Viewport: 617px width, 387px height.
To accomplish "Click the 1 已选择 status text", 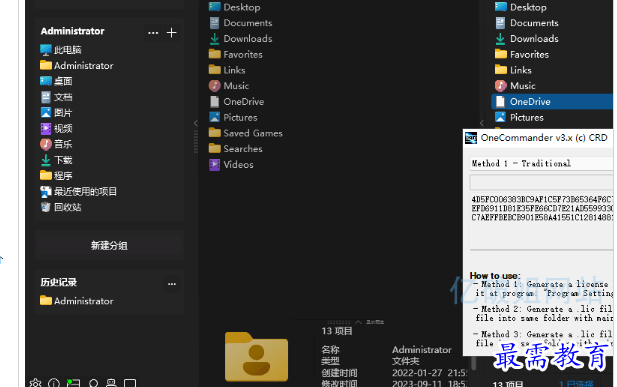I will pos(576,384).
